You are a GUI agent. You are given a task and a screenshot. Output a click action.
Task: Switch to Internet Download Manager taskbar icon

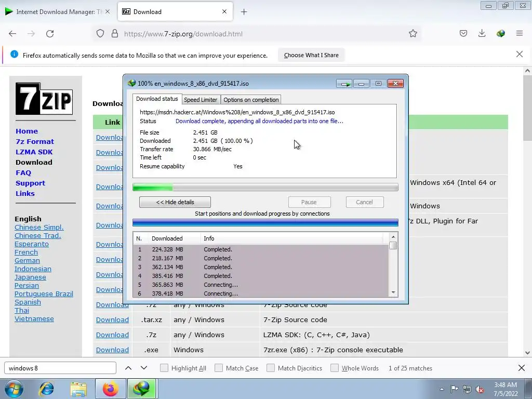[141, 389]
